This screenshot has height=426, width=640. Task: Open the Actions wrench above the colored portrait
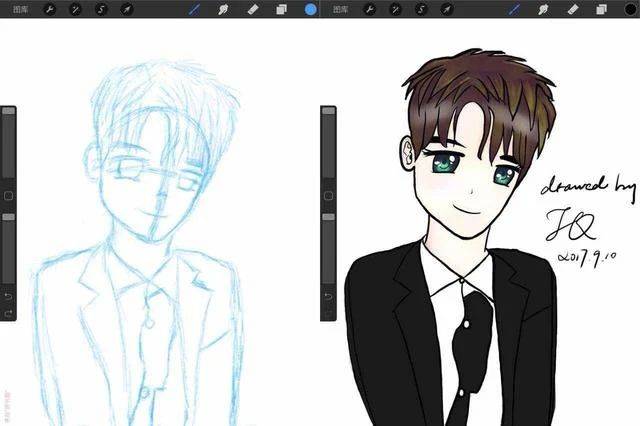click(369, 9)
